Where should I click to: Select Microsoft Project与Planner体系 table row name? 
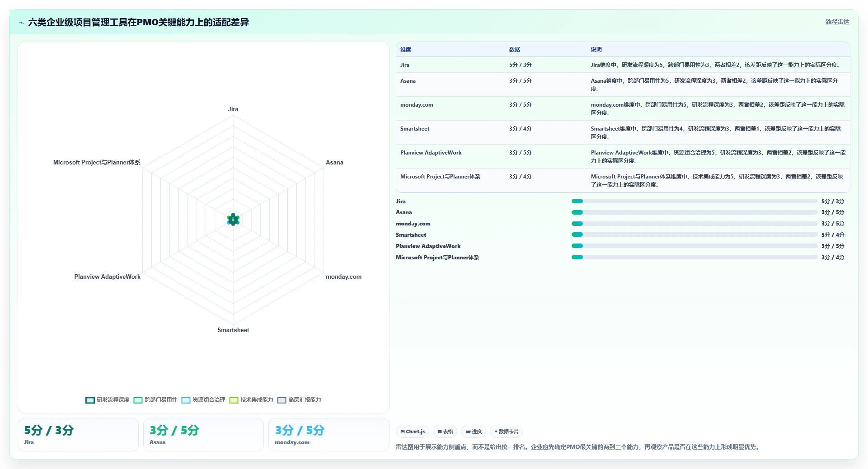tap(440, 177)
